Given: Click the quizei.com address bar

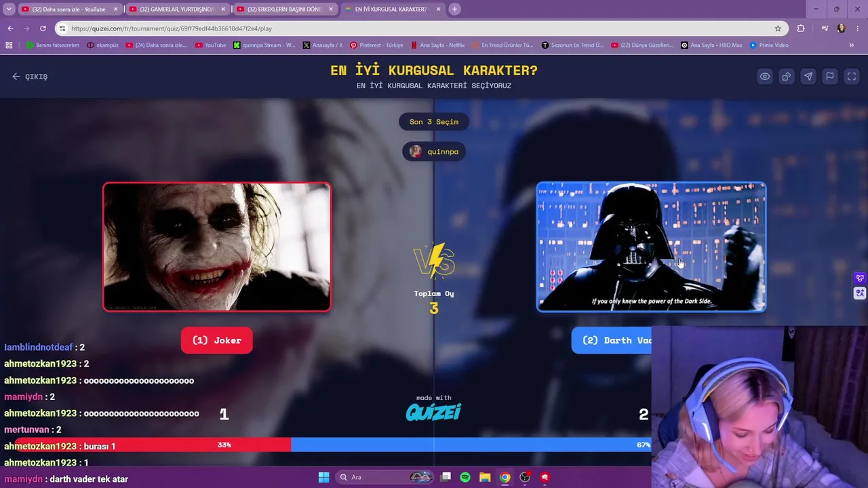Looking at the screenshot, I should point(420,28).
